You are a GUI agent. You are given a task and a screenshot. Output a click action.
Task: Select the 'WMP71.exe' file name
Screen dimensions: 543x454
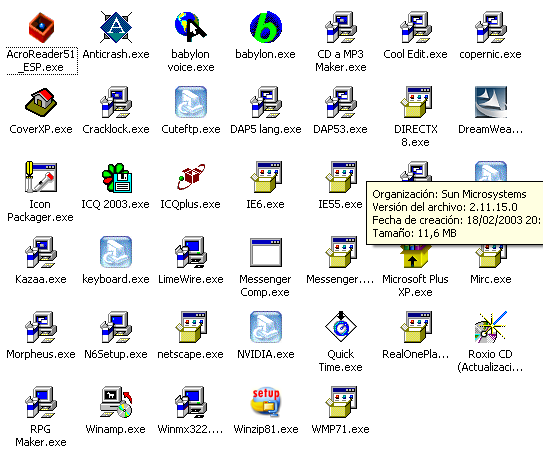[340, 429]
